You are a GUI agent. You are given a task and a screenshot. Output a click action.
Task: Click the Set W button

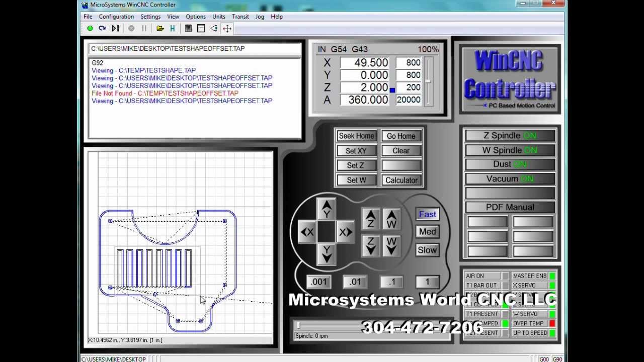(356, 180)
